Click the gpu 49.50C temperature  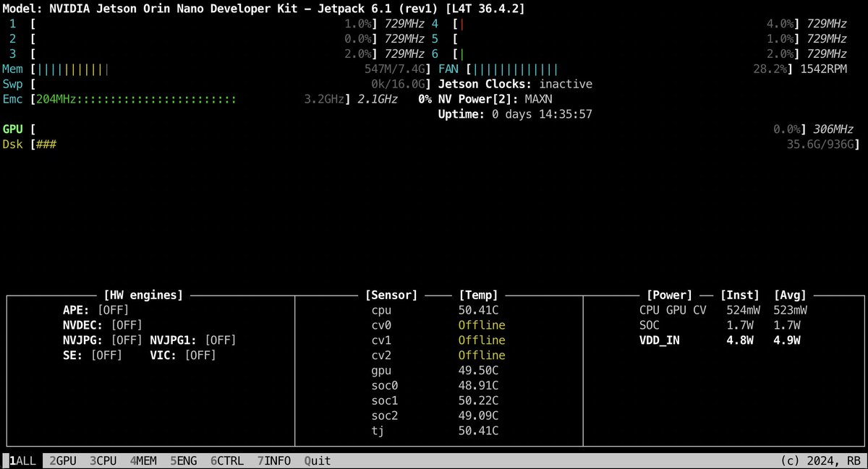(x=478, y=371)
